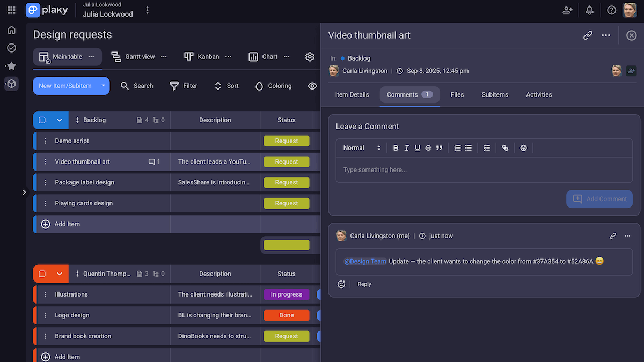Open the Kanban view tab
The width and height of the screenshot is (644, 362).
point(208,57)
